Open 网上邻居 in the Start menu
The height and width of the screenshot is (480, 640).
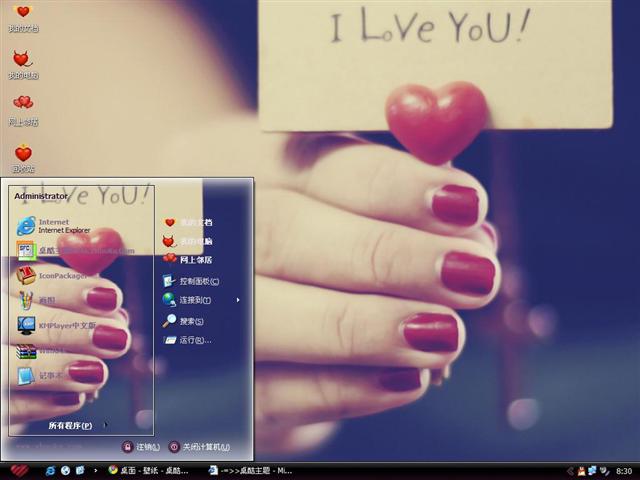tap(188, 260)
